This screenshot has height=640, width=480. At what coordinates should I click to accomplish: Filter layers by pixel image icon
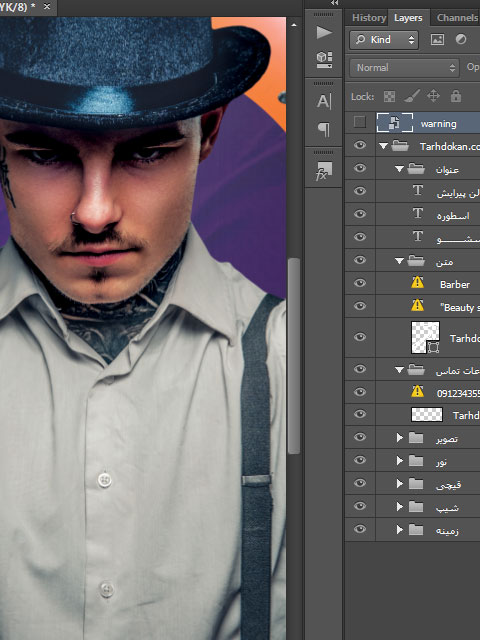tap(437, 39)
